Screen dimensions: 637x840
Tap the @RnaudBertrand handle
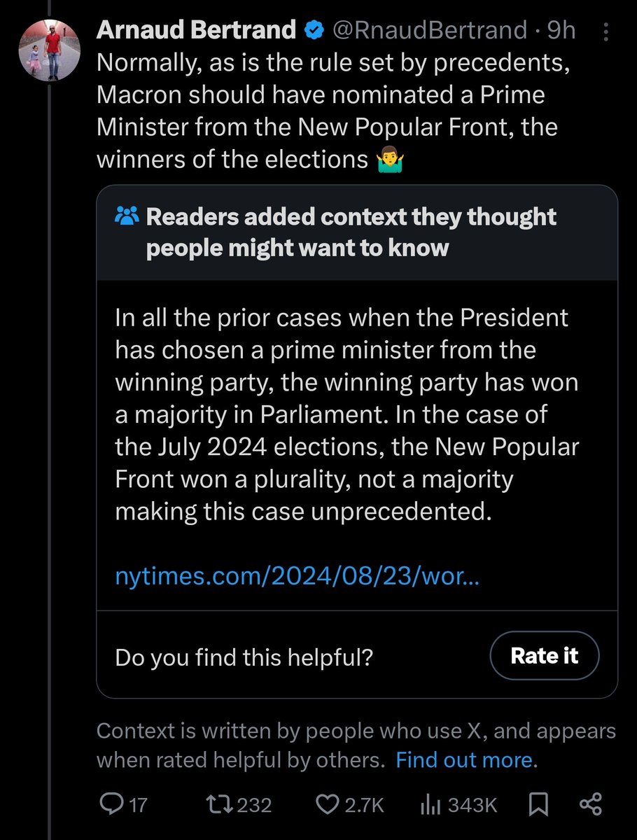click(429, 30)
